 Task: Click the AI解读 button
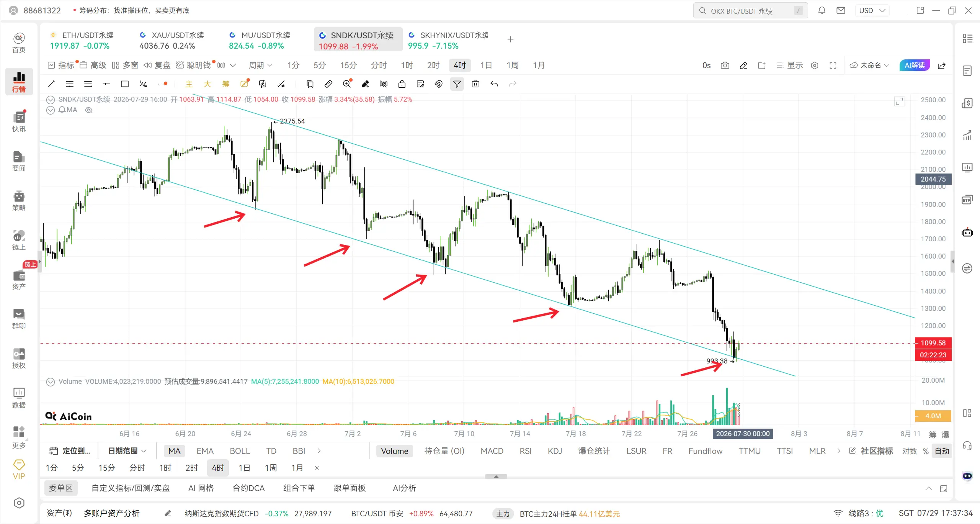click(x=915, y=65)
